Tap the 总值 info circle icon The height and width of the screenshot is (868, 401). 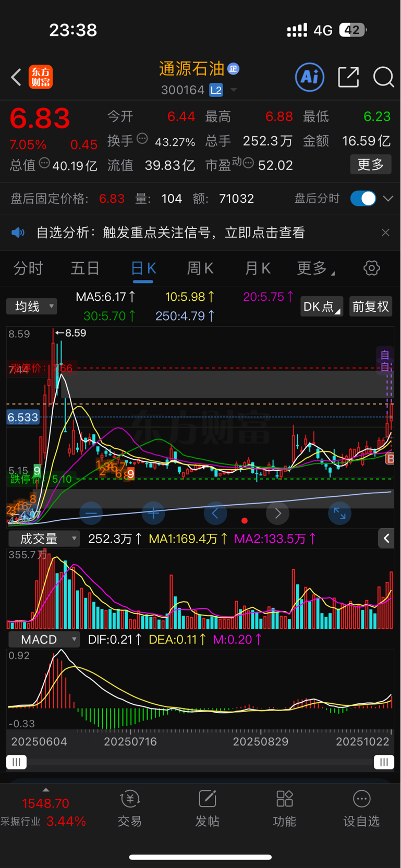[44, 163]
